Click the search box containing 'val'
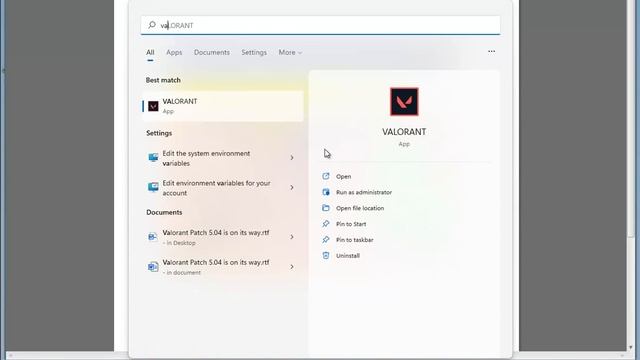 click(x=320, y=25)
